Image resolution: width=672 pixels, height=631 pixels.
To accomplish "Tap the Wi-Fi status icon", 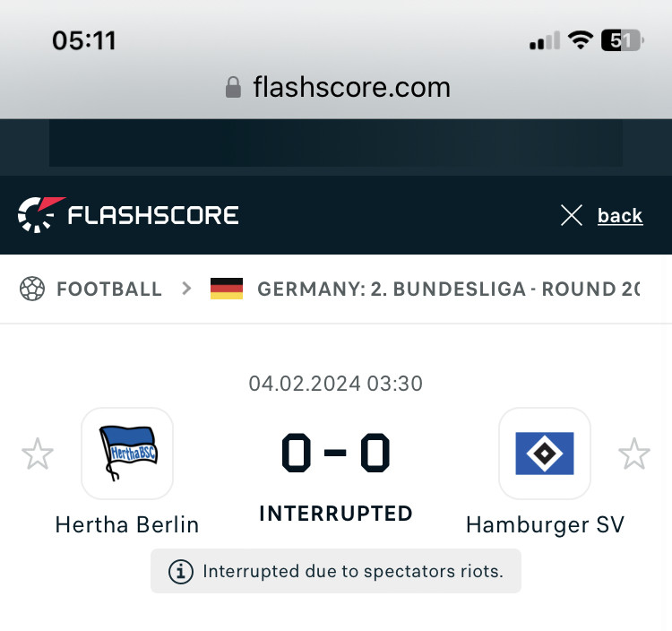I will [581, 40].
